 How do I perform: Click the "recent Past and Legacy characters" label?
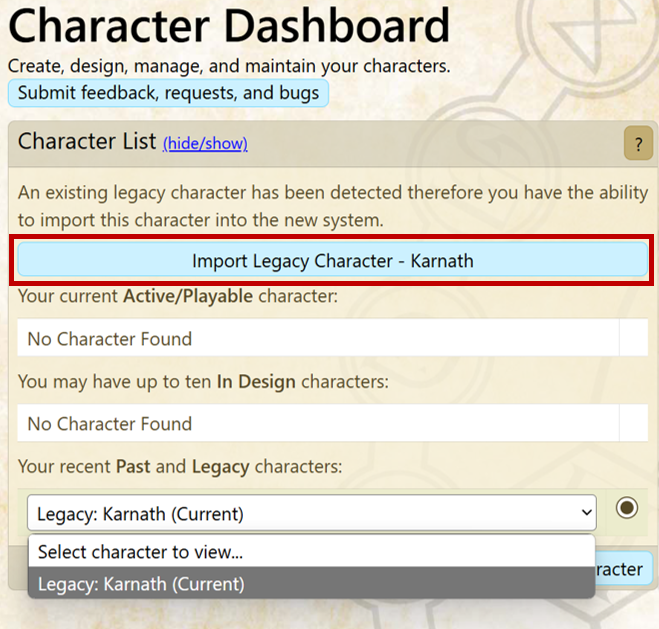tap(179, 467)
